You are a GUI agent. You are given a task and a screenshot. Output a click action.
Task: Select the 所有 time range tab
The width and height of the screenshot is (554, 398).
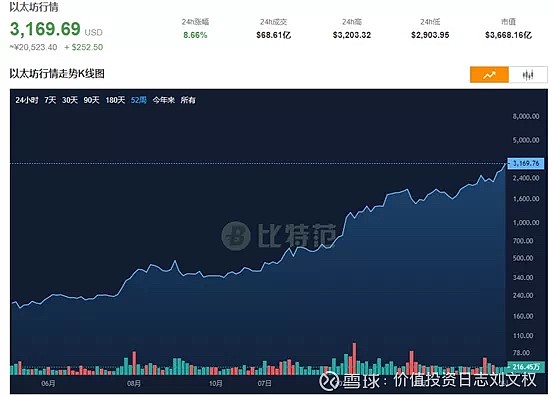[188, 100]
